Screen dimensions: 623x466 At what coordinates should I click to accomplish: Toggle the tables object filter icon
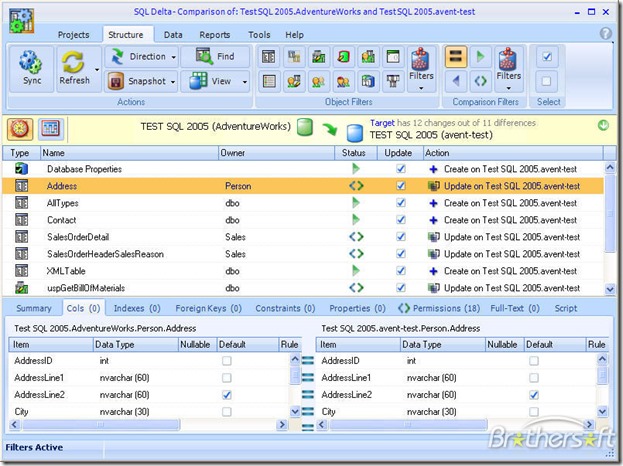pos(269,57)
